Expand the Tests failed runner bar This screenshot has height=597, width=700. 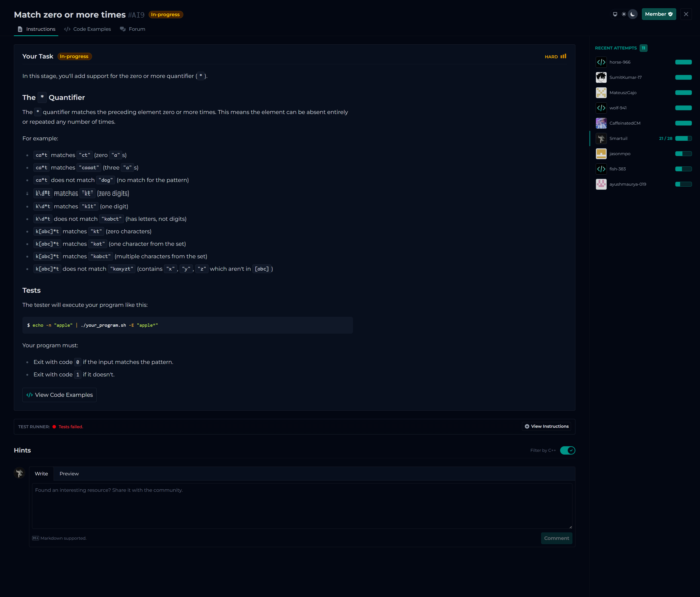click(x=71, y=427)
